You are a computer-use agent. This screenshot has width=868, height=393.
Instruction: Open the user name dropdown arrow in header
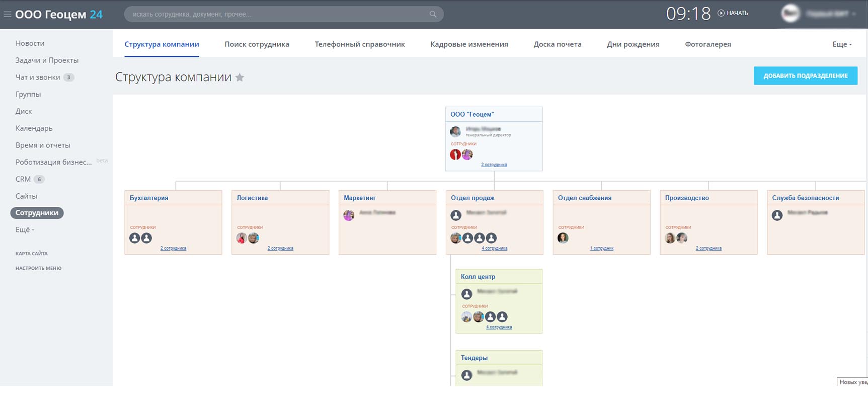pyautogui.click(x=854, y=14)
